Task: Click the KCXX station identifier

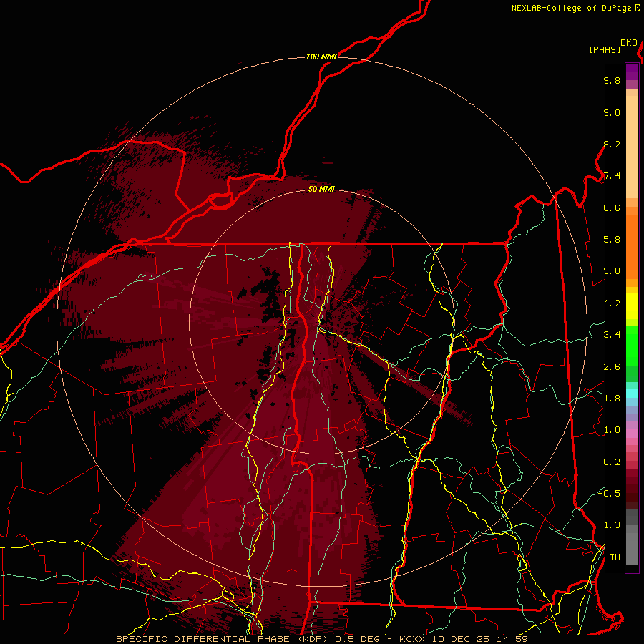Action: [x=412, y=639]
